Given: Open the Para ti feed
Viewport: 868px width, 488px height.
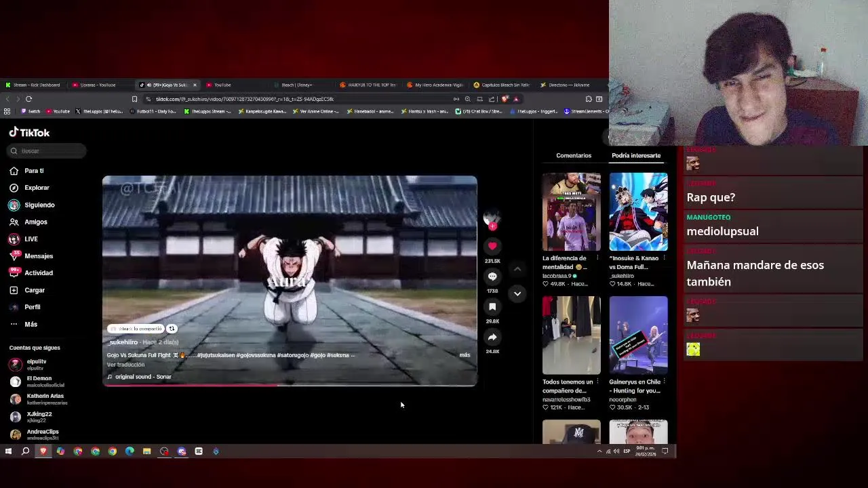Looking at the screenshot, I should (x=27, y=171).
